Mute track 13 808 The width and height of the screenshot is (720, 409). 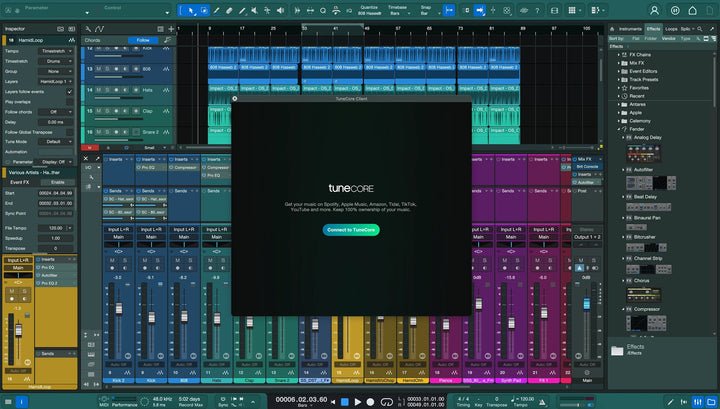click(x=98, y=69)
